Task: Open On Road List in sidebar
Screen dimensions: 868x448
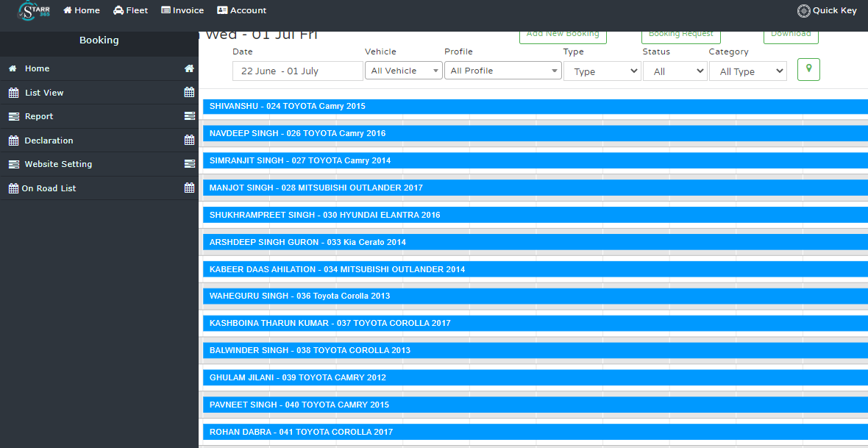Action: pyautogui.click(x=49, y=188)
